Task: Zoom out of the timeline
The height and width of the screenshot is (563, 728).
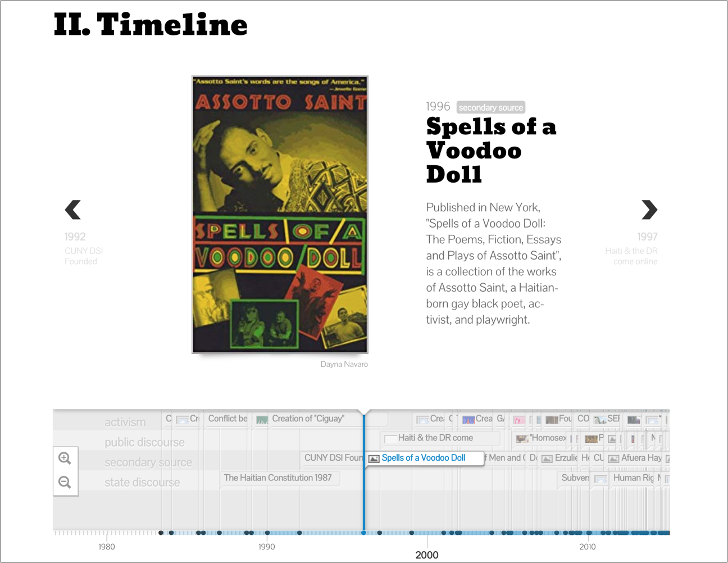Action: pyautogui.click(x=65, y=483)
